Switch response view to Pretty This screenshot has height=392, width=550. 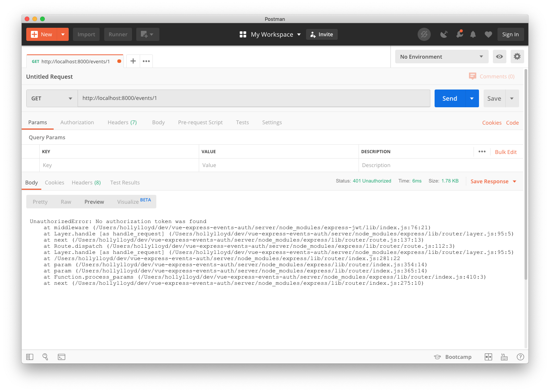40,202
